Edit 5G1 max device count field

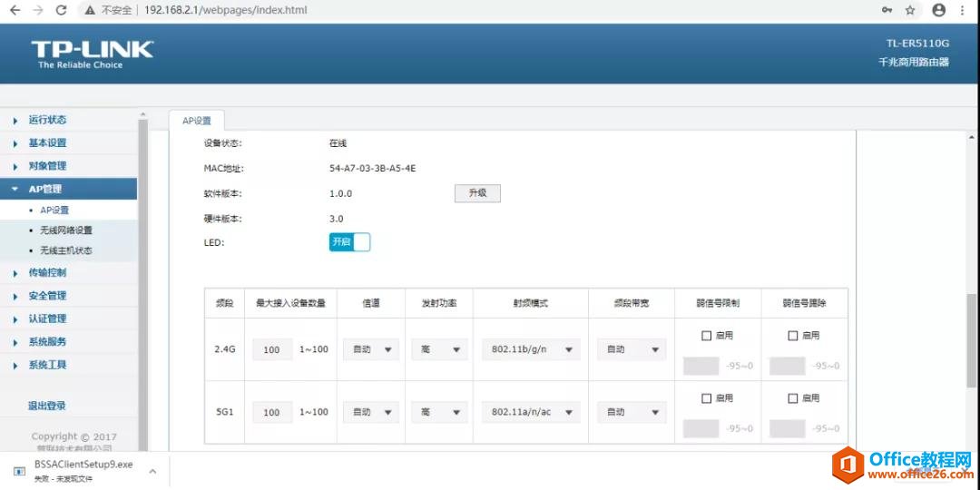(x=272, y=413)
